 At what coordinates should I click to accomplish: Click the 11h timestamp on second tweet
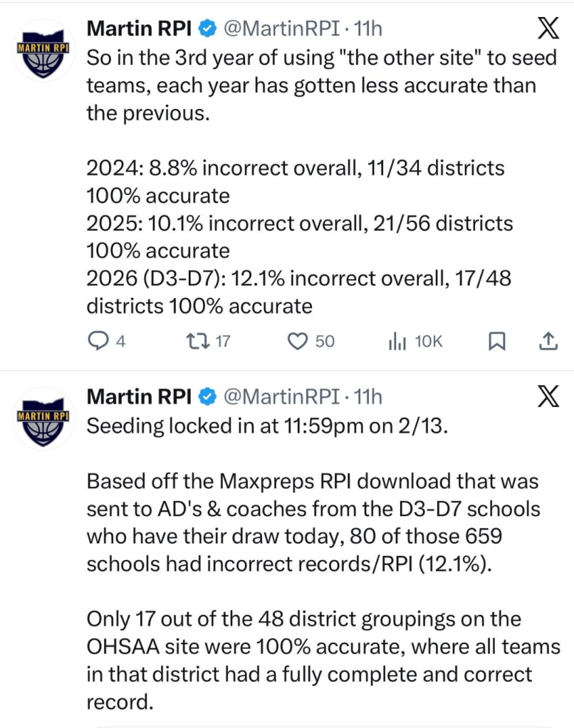(367, 396)
